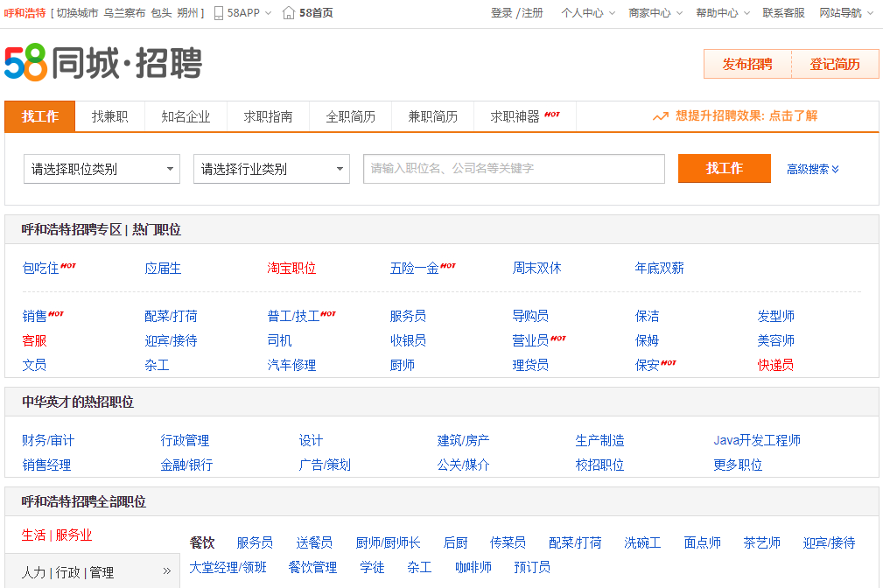
Task: Click the trend chart icon beside 想提升招聘效果
Action: coord(661,116)
